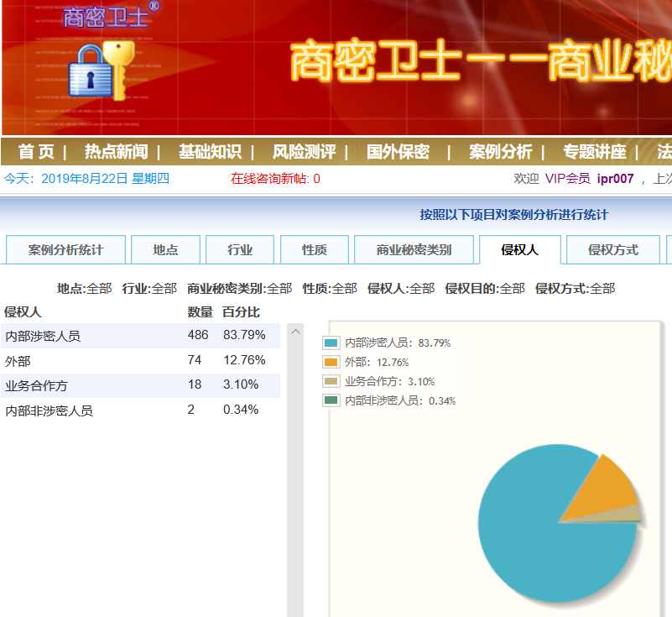The image size is (672, 617).
Task: Click the orange pie chart slice
Action: [604, 489]
